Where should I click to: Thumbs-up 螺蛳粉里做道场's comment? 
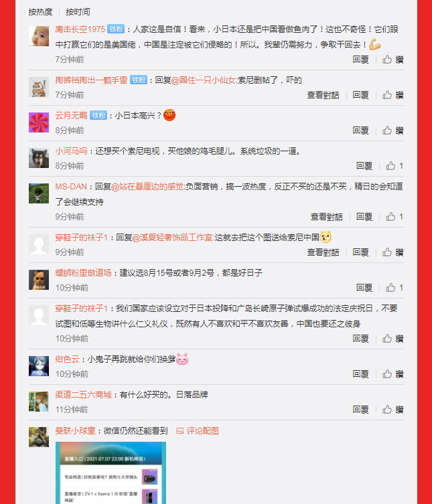click(394, 288)
